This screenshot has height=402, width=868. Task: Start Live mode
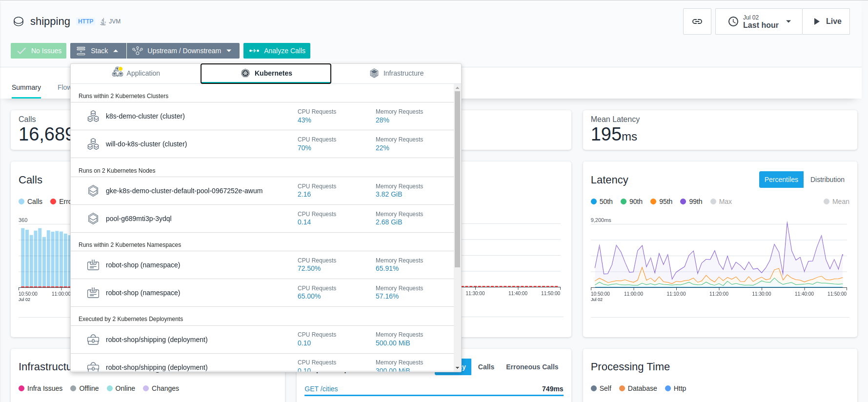(826, 21)
